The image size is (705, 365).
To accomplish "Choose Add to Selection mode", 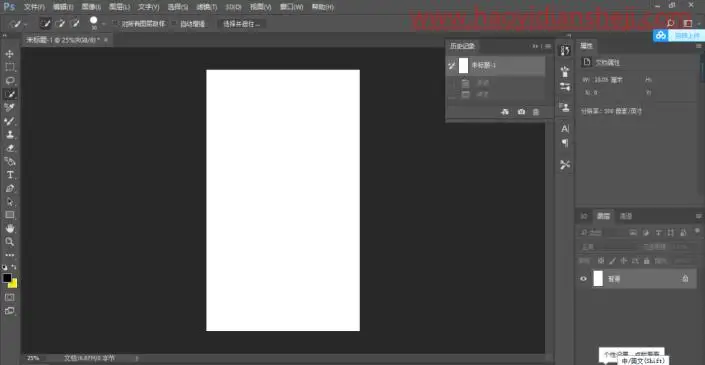I will [x=60, y=23].
